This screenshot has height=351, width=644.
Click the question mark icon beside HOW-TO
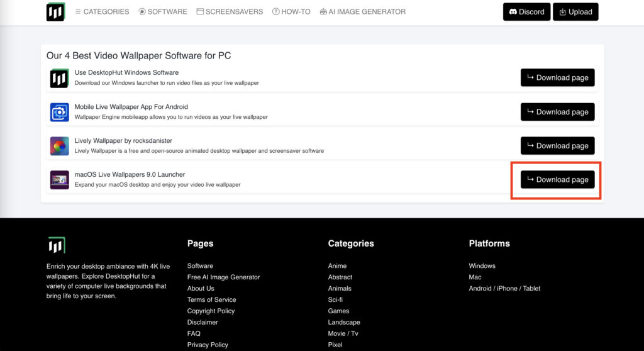click(275, 11)
